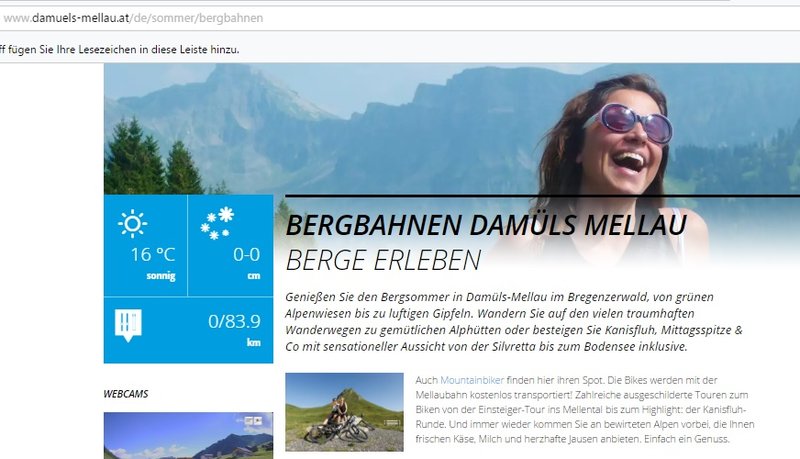The height and width of the screenshot is (459, 800).
Task: Click the play icon on webcam preview
Action: [x=258, y=420]
